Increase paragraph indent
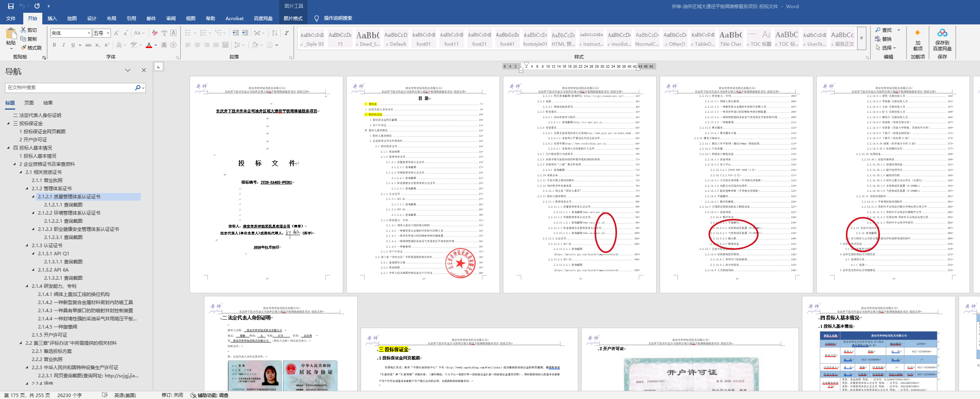 tap(245, 33)
